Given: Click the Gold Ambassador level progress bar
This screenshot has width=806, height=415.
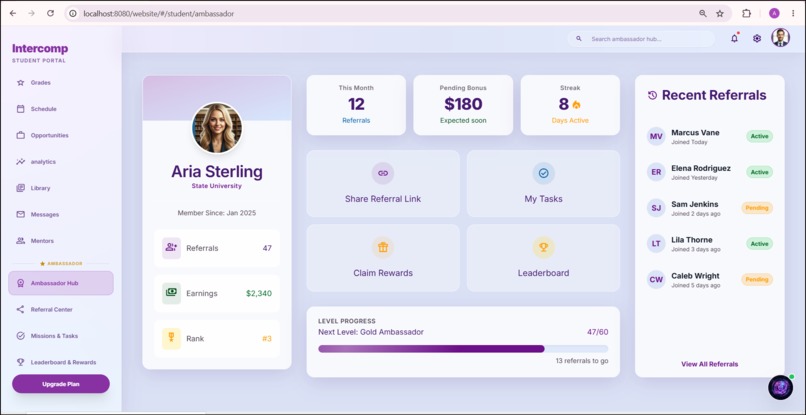Looking at the screenshot, I should pos(463,349).
